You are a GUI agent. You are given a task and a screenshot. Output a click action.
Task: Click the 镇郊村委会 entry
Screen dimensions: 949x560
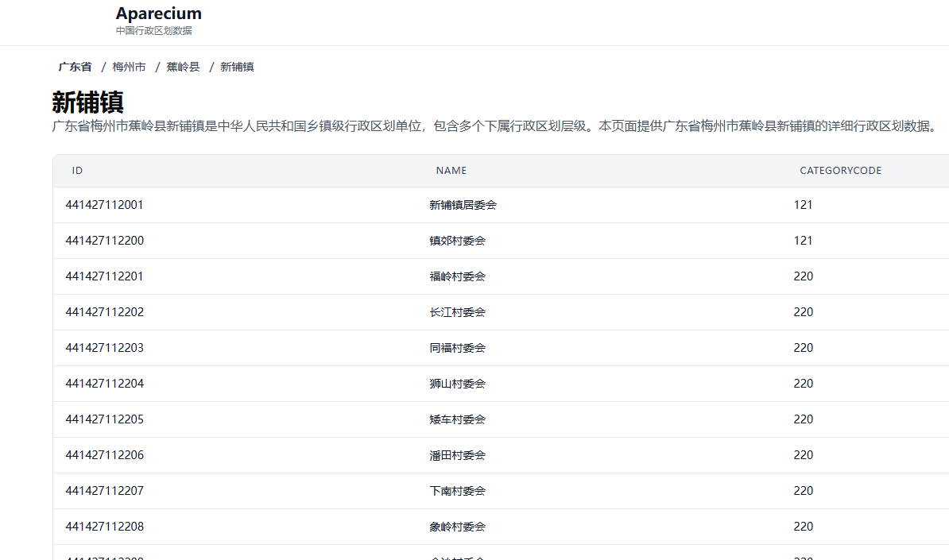pos(457,241)
